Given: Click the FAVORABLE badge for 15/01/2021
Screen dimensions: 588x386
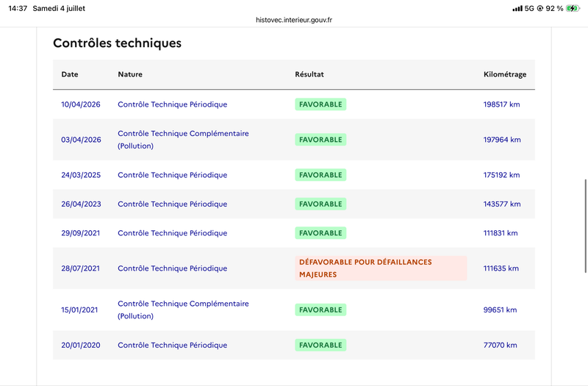Looking at the screenshot, I should [320, 310].
